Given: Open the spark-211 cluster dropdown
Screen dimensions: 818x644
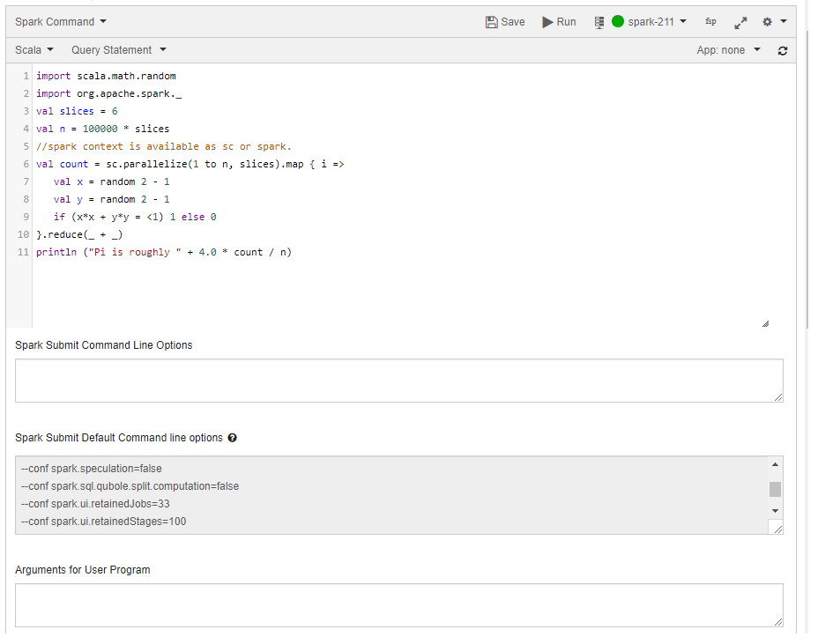Looking at the screenshot, I should pyautogui.click(x=657, y=22).
